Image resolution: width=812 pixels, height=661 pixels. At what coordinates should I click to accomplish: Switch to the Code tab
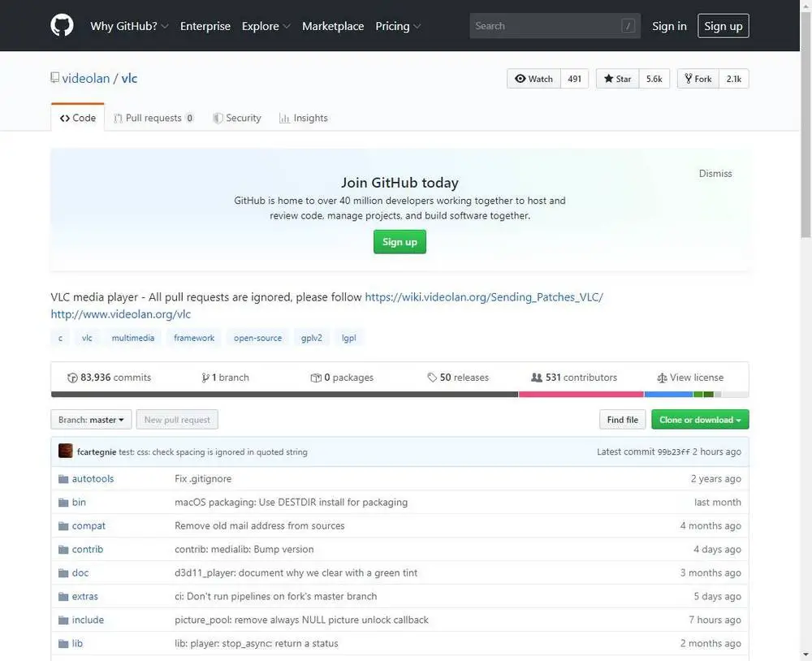click(x=78, y=118)
